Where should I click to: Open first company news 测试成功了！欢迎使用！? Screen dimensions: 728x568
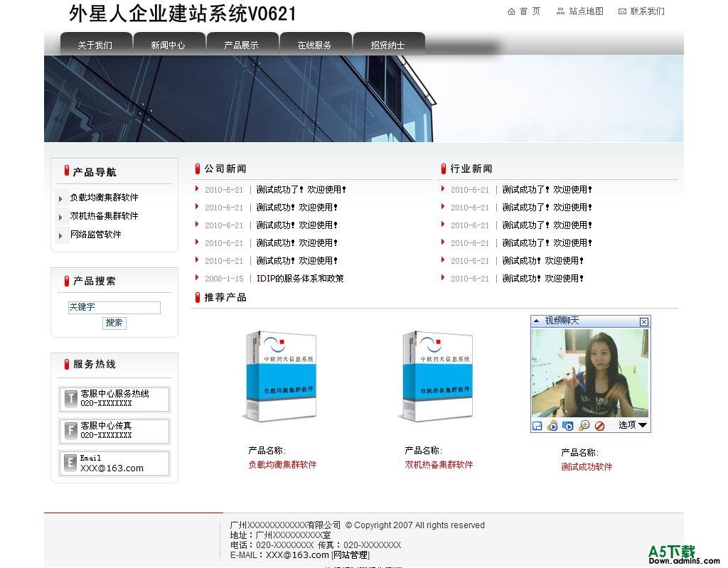(x=301, y=190)
